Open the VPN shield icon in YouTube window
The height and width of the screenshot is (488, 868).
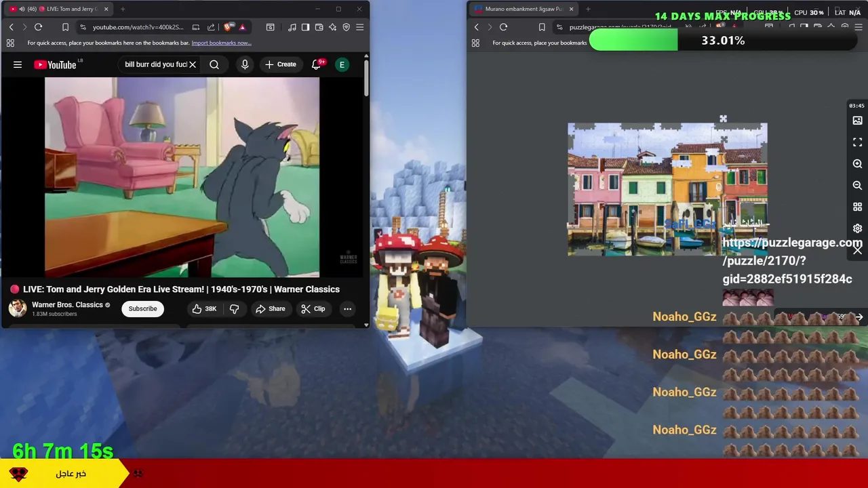346,27
